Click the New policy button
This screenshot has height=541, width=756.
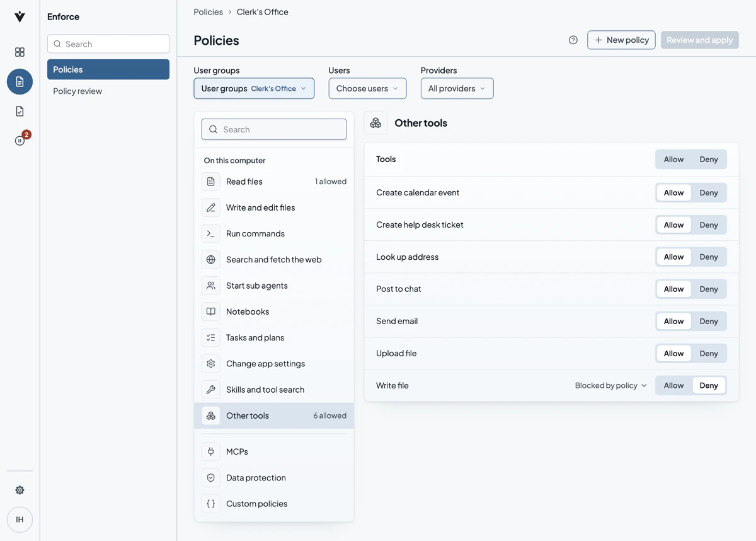tap(622, 40)
